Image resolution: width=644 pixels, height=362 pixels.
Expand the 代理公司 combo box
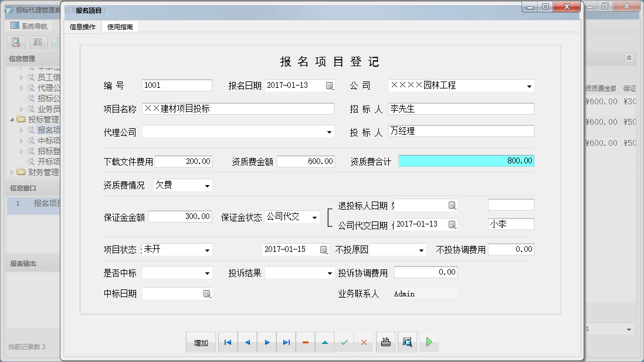pos(329,132)
